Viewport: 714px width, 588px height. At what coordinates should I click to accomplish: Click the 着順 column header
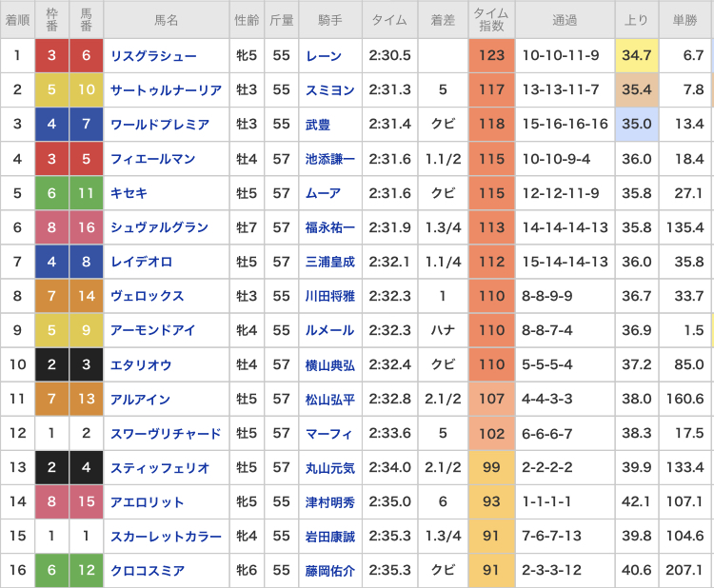point(17,20)
